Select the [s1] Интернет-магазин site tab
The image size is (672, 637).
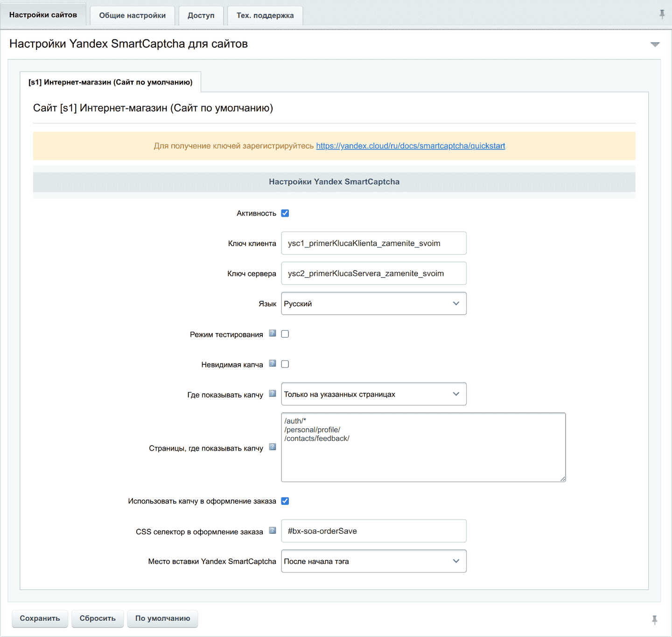(x=111, y=82)
